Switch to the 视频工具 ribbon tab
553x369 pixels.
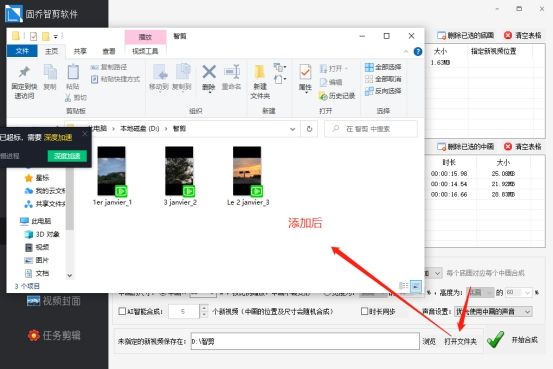(145, 51)
